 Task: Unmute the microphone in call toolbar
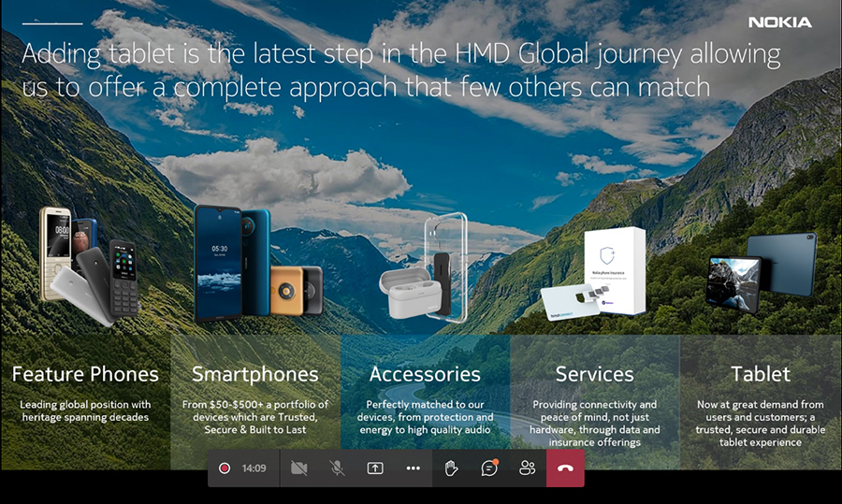pyautogui.click(x=337, y=468)
